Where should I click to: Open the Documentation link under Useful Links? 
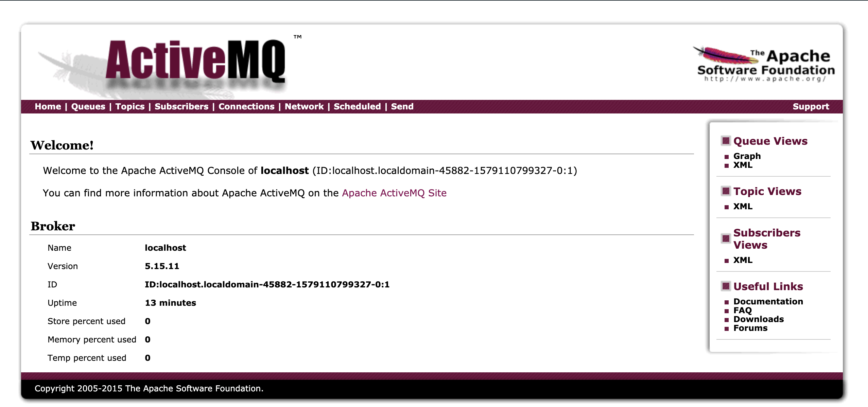pyautogui.click(x=768, y=301)
